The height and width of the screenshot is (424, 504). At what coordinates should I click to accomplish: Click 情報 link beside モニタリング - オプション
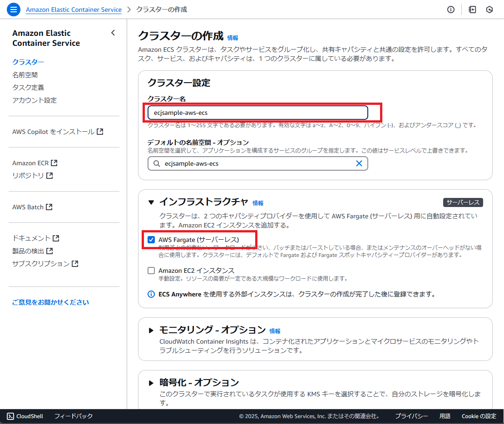coord(275,331)
